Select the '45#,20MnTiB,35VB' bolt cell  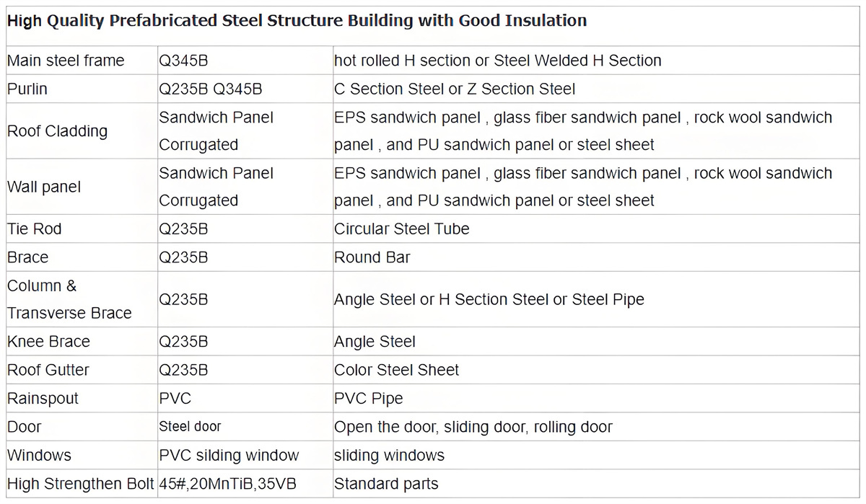[245, 483]
